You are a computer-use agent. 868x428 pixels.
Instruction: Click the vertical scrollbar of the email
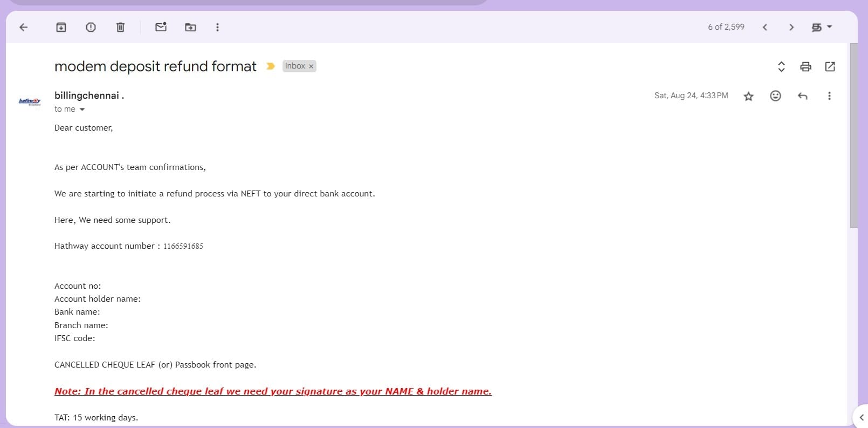click(853, 135)
